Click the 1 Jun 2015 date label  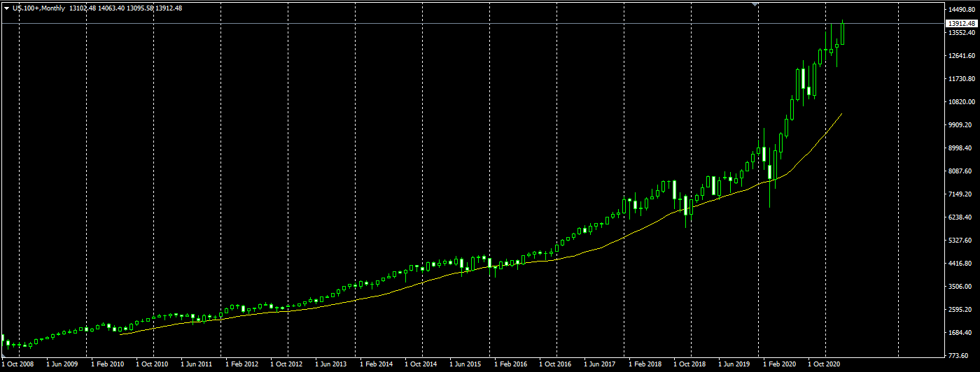(465, 364)
